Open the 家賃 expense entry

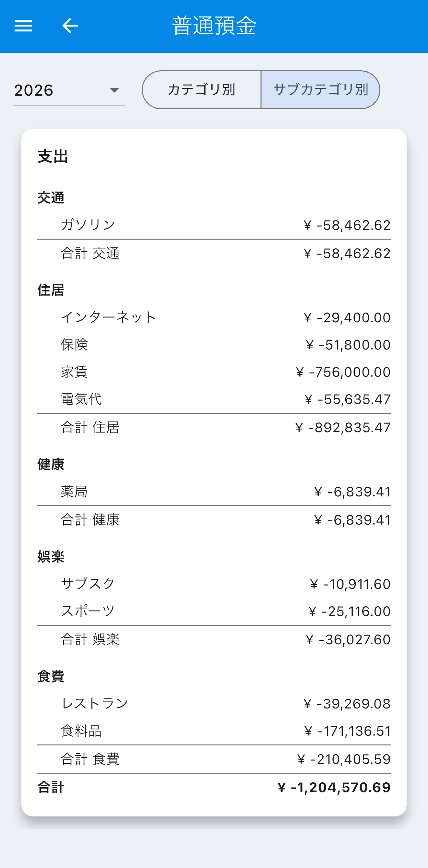point(214,372)
